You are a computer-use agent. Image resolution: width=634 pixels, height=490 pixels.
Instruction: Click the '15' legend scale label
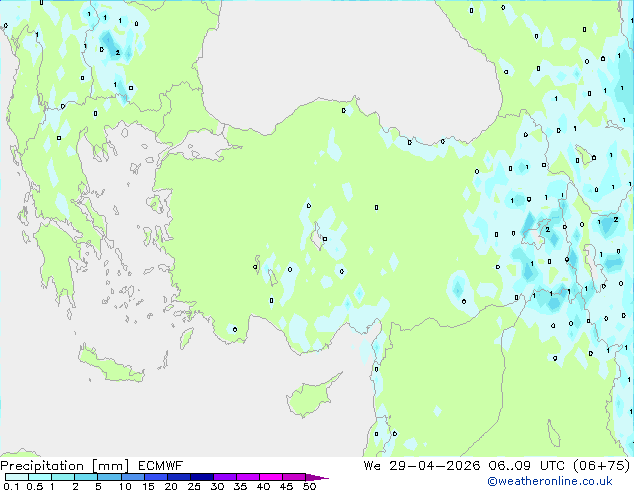[148, 486]
